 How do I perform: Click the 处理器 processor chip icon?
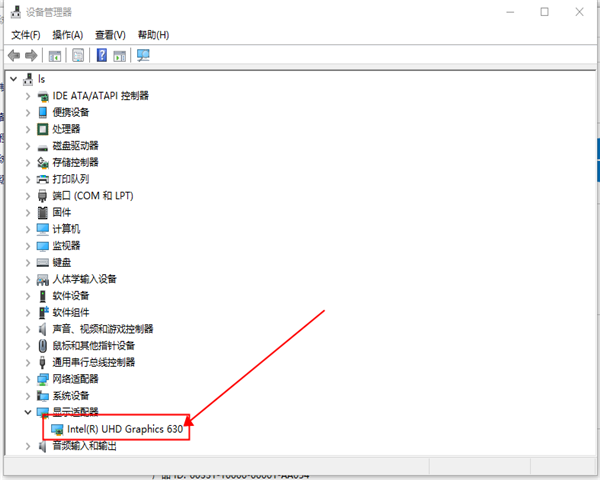click(x=42, y=129)
